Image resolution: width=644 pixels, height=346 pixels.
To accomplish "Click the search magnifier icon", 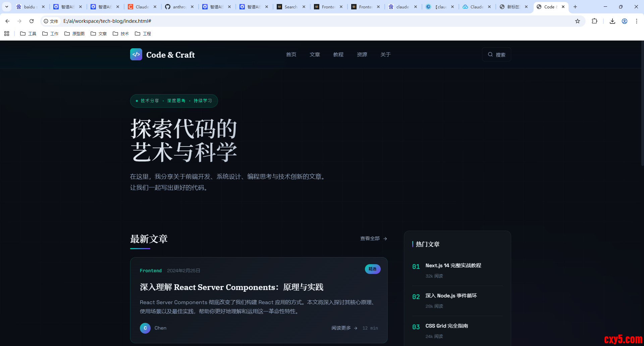I will coord(490,54).
